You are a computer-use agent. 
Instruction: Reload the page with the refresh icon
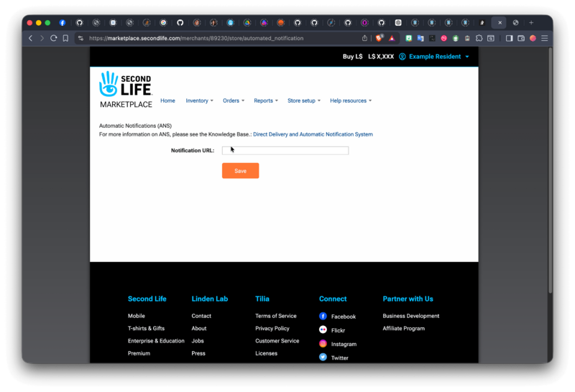point(53,38)
